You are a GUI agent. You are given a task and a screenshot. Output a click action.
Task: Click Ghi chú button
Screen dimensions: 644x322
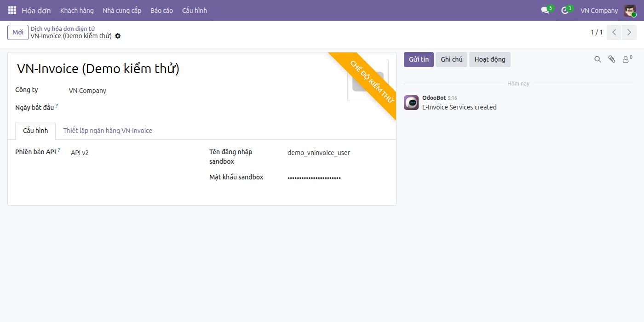pos(451,59)
